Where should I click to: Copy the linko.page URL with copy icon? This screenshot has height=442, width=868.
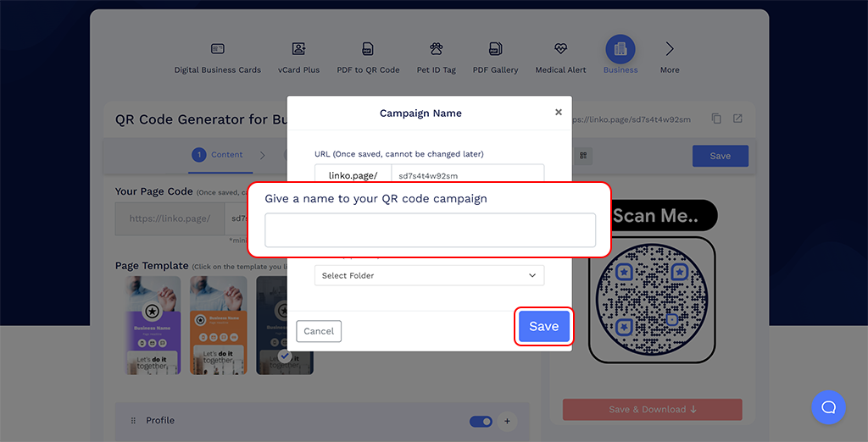tap(716, 119)
